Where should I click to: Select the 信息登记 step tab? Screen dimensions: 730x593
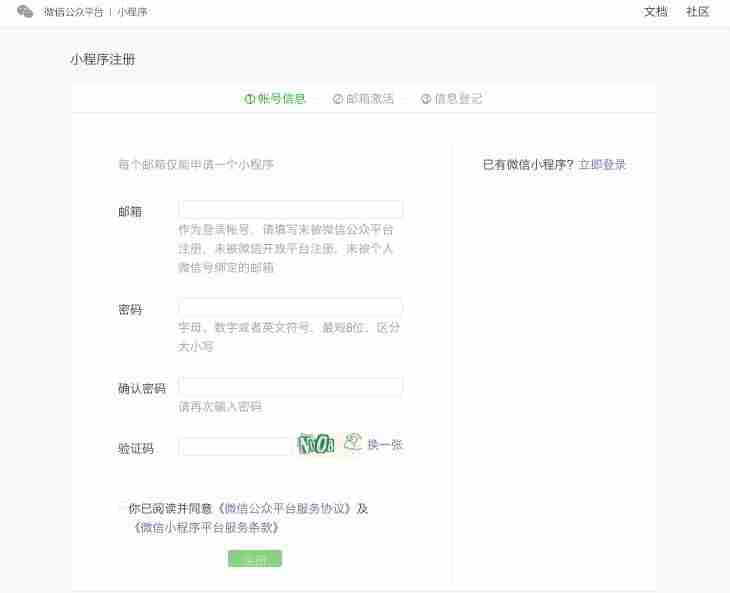tap(451, 99)
